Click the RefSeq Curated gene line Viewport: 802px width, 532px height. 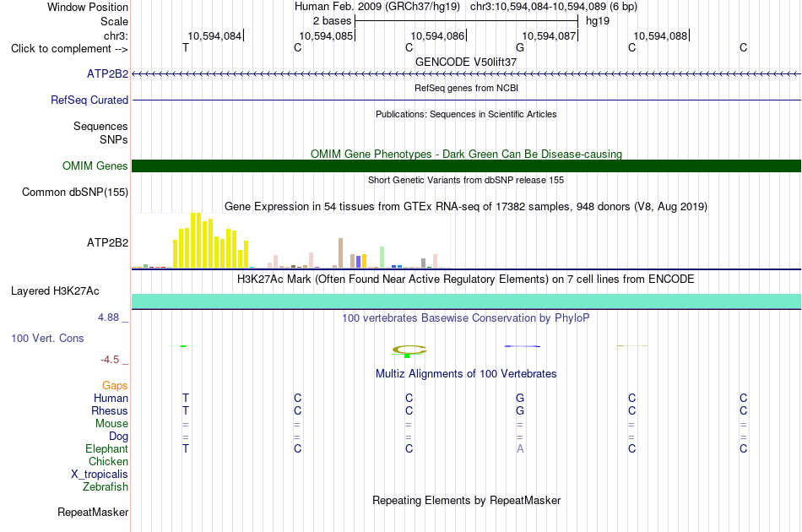467,100
